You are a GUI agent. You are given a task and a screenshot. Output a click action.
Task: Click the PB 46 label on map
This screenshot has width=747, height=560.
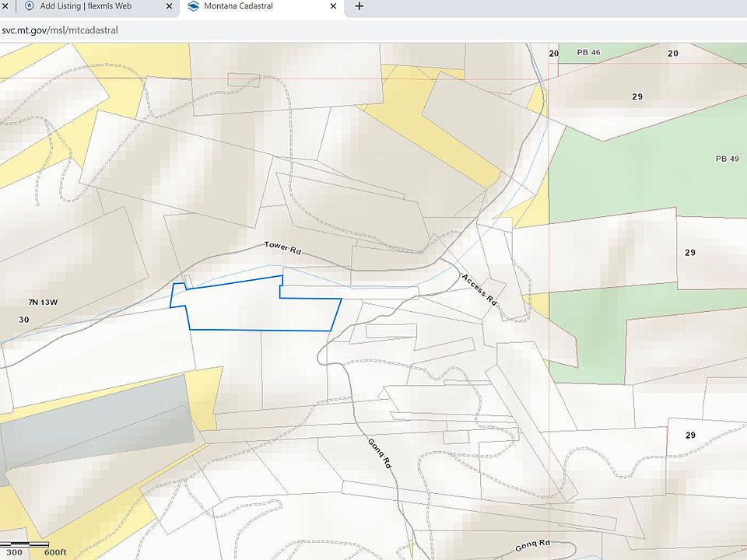click(588, 53)
